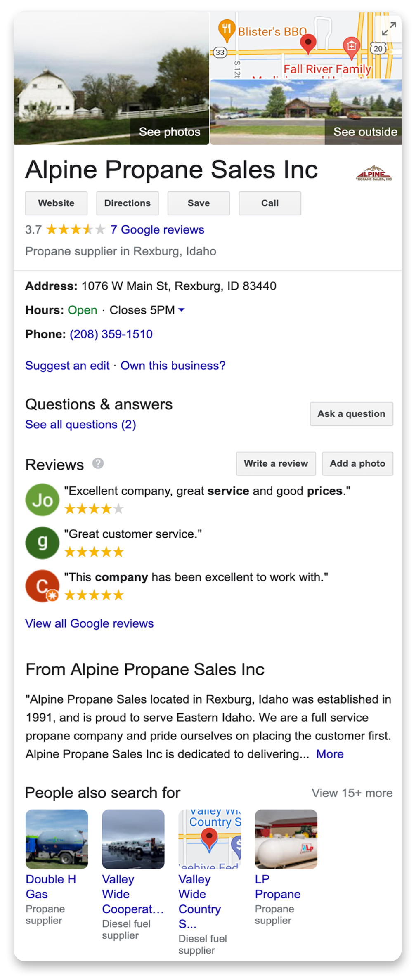Expand the hours dropdown arrow

click(181, 310)
